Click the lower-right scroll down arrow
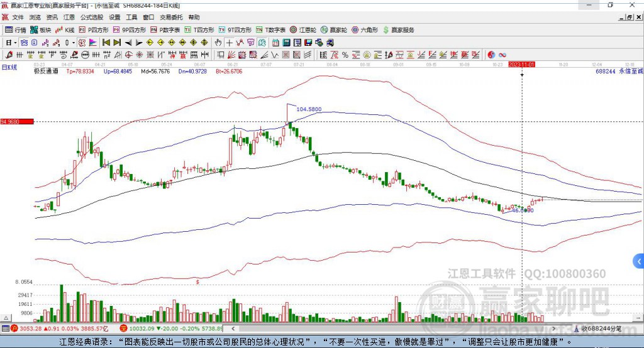 pyautogui.click(x=638, y=318)
